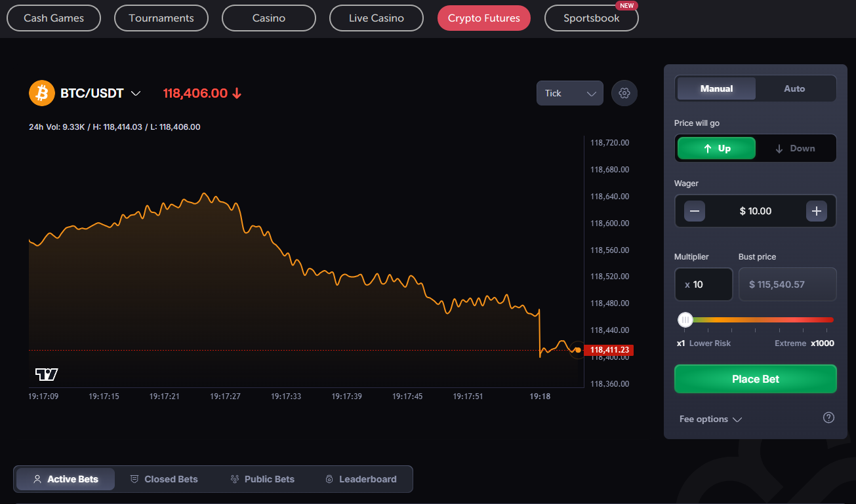Image resolution: width=856 pixels, height=504 pixels.
Task: Open the Tick interval dropdown
Action: click(570, 93)
